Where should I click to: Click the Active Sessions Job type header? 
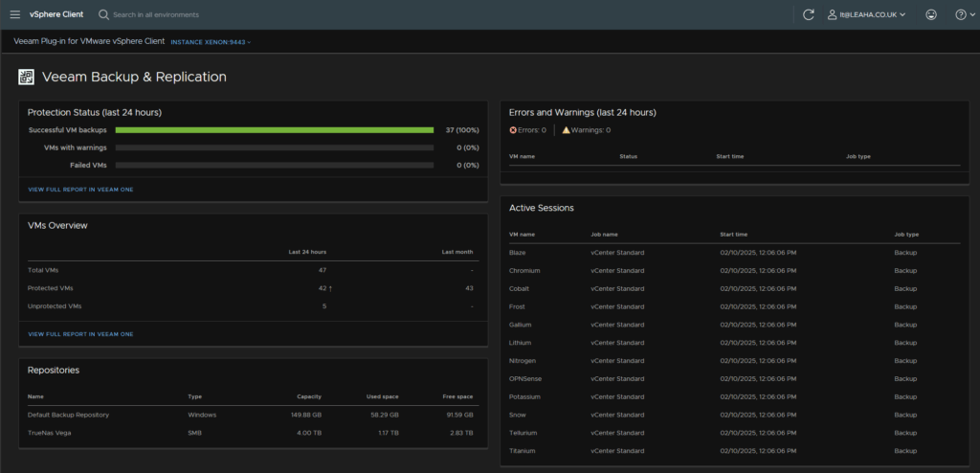coord(906,235)
